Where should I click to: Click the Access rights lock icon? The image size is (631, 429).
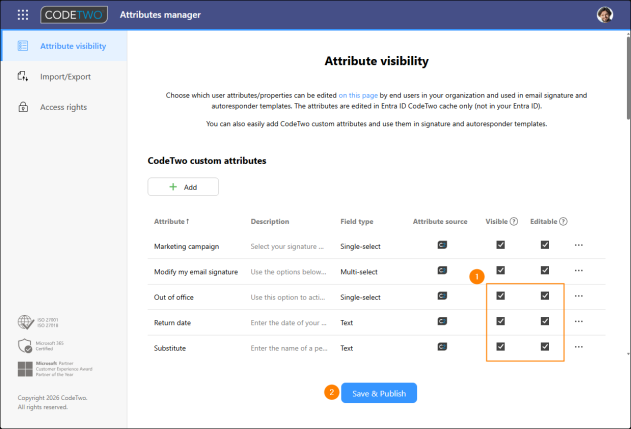(23, 107)
